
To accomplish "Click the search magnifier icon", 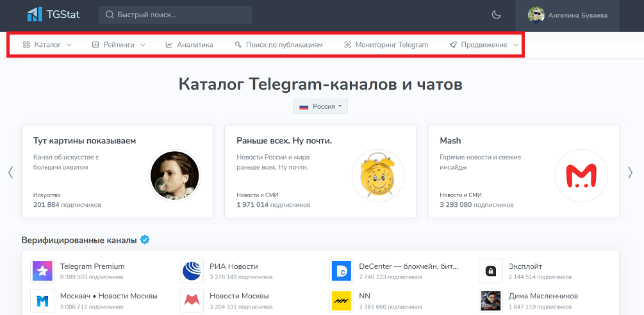I will (109, 15).
